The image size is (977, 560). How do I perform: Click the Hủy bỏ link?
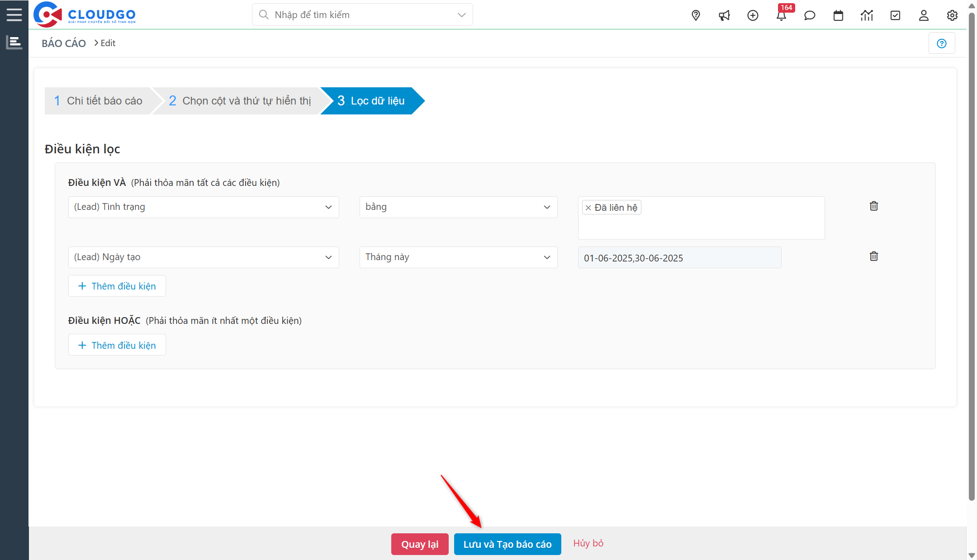[x=588, y=543]
